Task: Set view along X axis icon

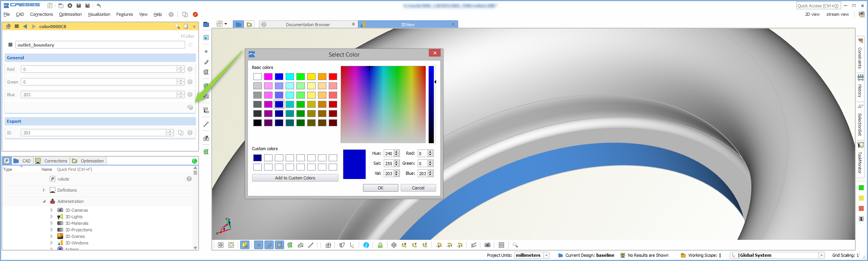Action: (x=404, y=245)
